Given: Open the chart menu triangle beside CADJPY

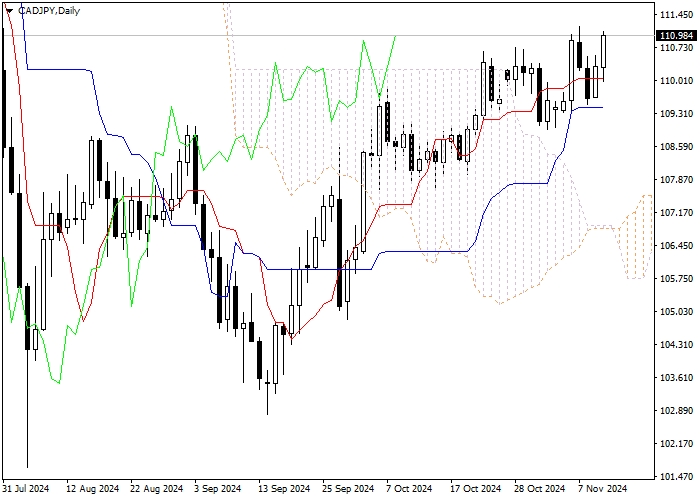Looking at the screenshot, I should tap(9, 11).
